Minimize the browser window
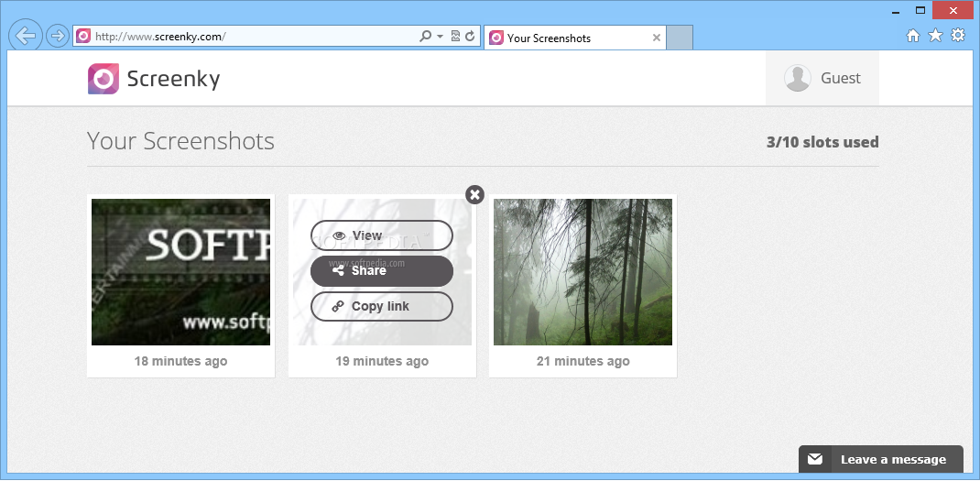Viewport: 980px width, 481px height. tap(897, 11)
